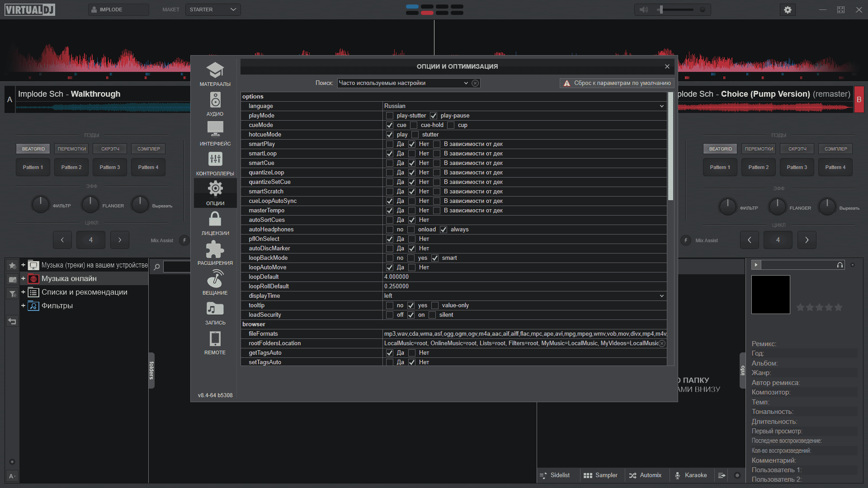Open the Расширения section
The width and height of the screenshot is (868, 488).
(215, 253)
